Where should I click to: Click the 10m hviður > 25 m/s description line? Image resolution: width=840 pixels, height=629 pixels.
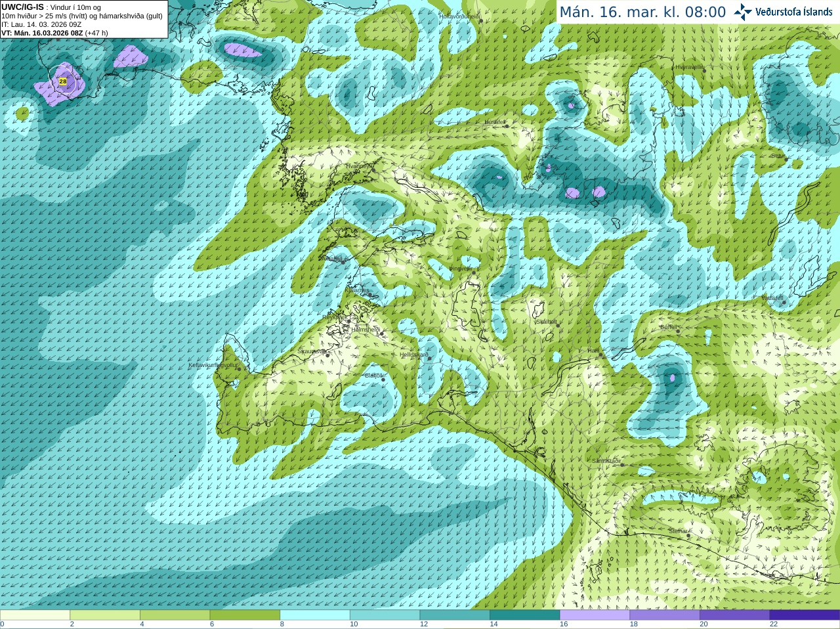(x=82, y=16)
